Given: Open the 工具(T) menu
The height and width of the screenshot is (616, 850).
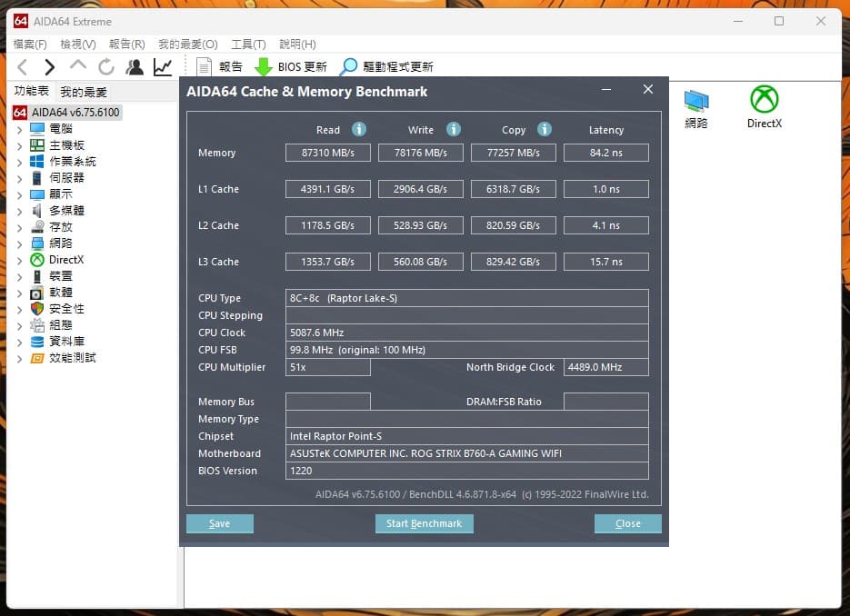Looking at the screenshot, I should 248,44.
